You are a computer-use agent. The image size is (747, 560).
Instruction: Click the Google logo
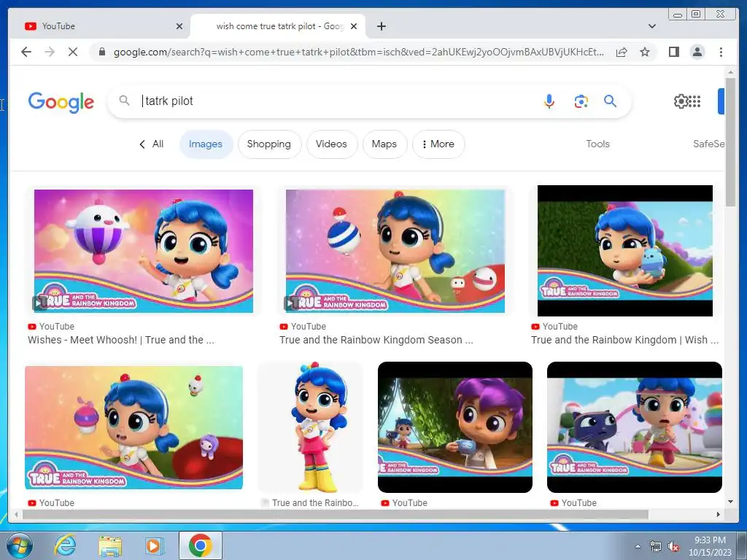pos(61,102)
